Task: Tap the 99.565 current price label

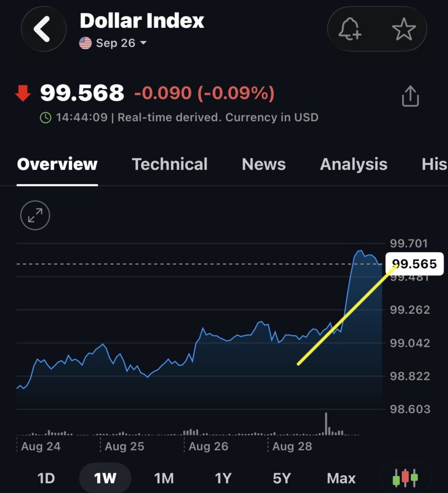Action: coord(415,263)
